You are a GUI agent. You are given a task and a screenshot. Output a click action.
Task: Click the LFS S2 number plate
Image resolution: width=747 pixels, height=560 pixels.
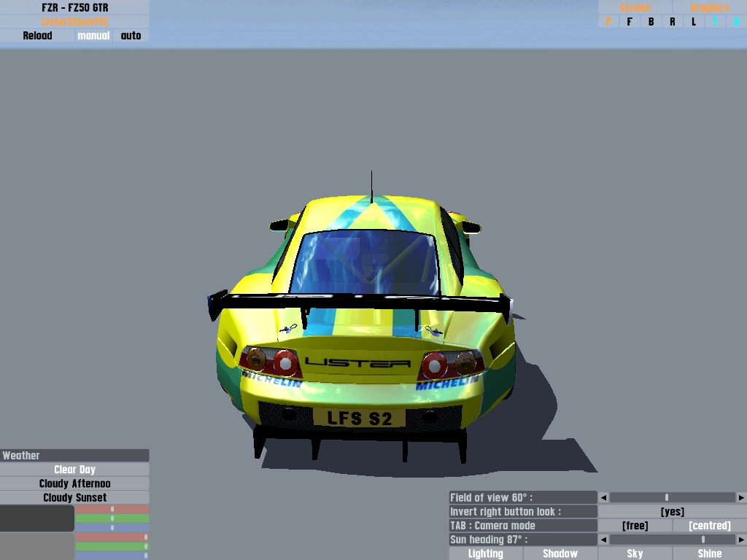[359, 418]
